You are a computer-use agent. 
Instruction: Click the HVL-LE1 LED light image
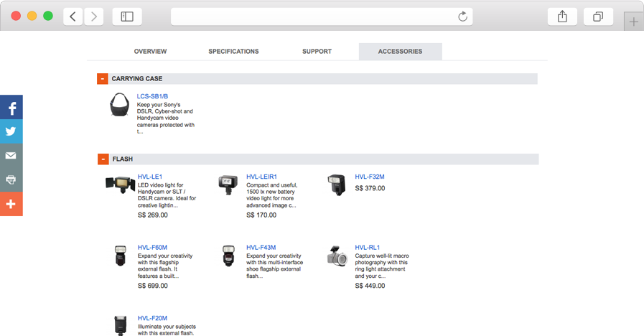pyautogui.click(x=121, y=184)
